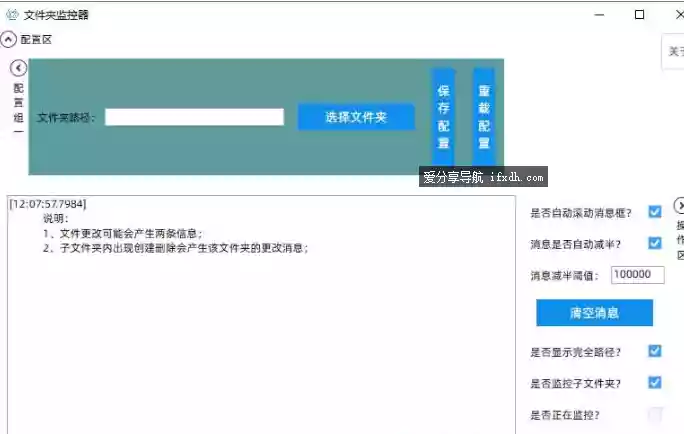This screenshot has height=434, width=684.
Task: Toggle the 是否正在监控 checkbox
Action: point(655,414)
